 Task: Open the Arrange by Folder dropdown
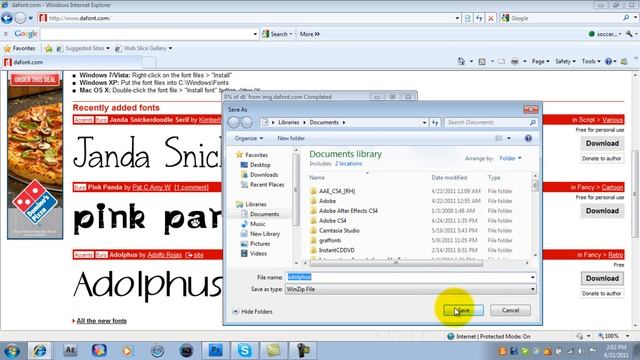[x=510, y=158]
